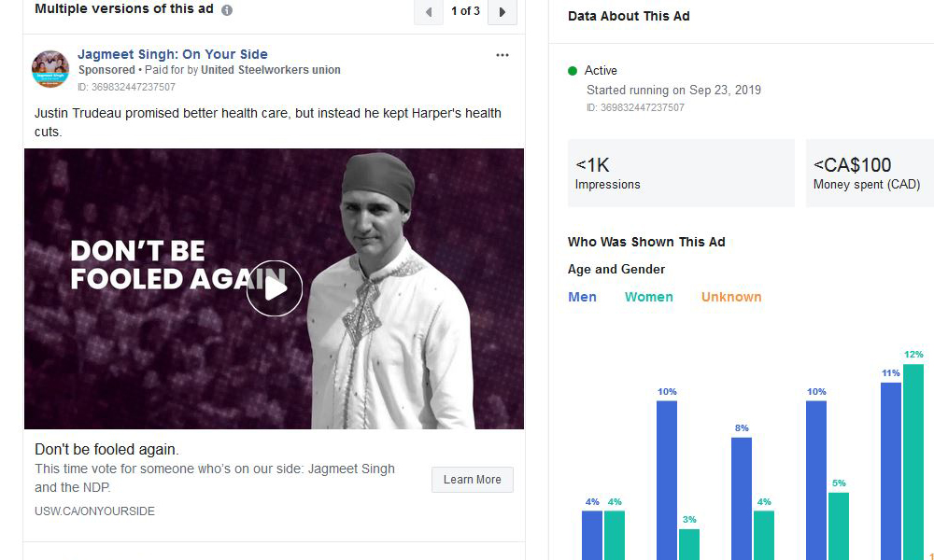Click the 8% men bar
934x560 pixels.
[742, 498]
